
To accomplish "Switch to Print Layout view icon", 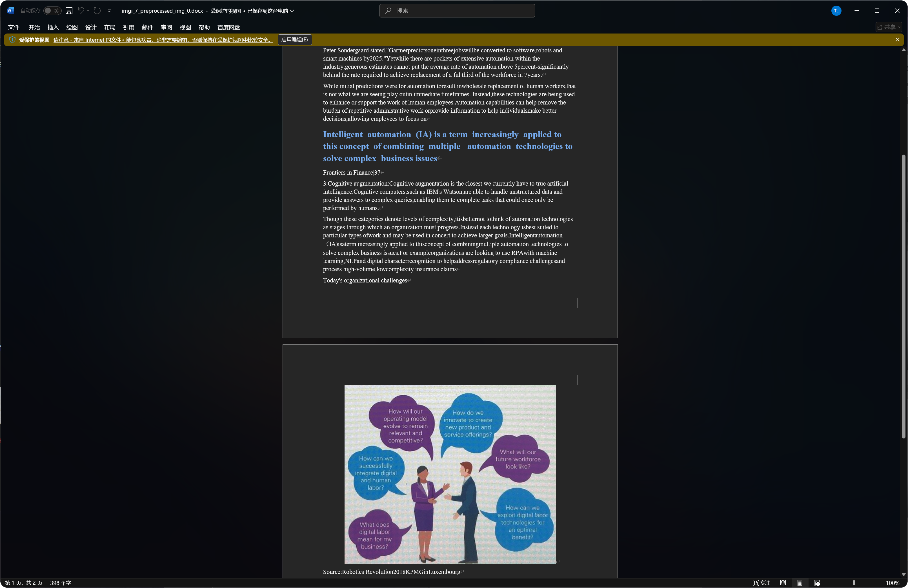I will [x=800, y=583].
